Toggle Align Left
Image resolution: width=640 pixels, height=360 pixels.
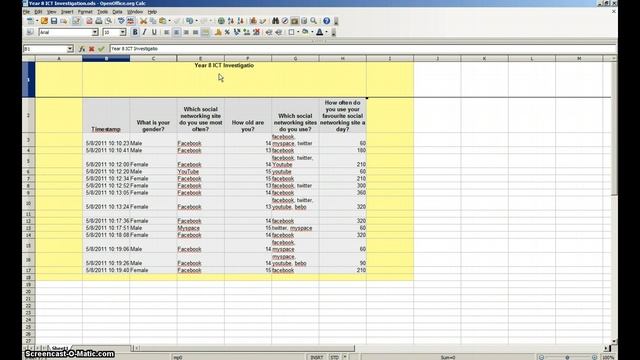pos(167,32)
